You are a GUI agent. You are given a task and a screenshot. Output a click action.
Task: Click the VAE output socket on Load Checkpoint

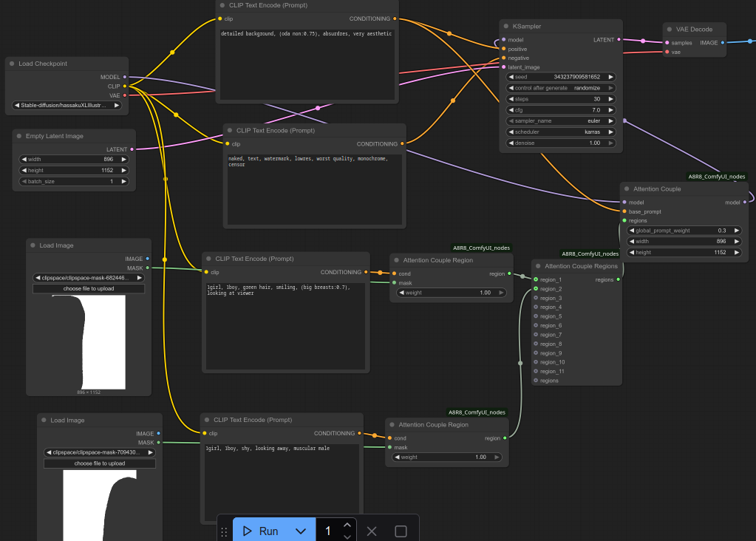[125, 95]
